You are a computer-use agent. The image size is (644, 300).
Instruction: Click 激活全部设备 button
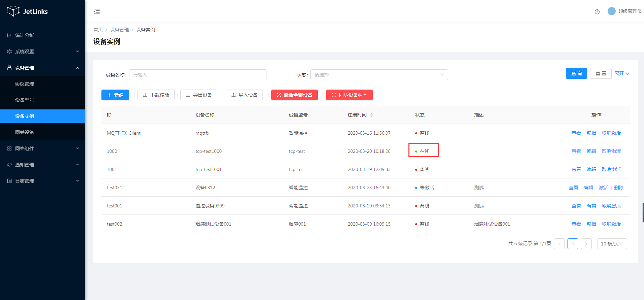(x=294, y=95)
